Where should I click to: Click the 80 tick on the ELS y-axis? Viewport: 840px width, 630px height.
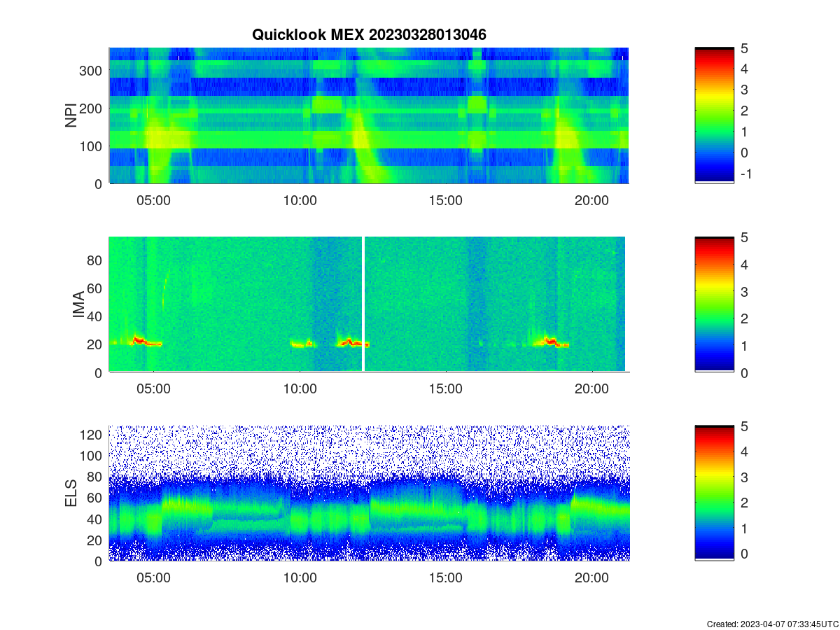tap(96, 477)
